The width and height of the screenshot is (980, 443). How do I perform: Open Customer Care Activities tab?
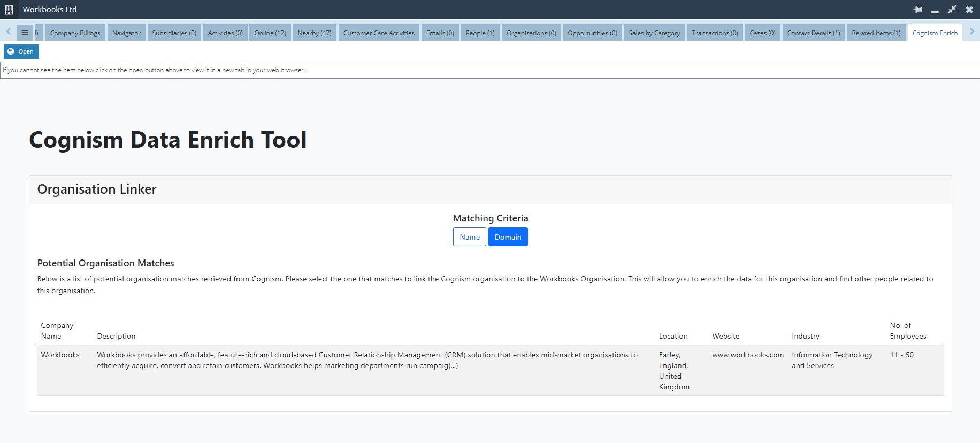pos(379,33)
